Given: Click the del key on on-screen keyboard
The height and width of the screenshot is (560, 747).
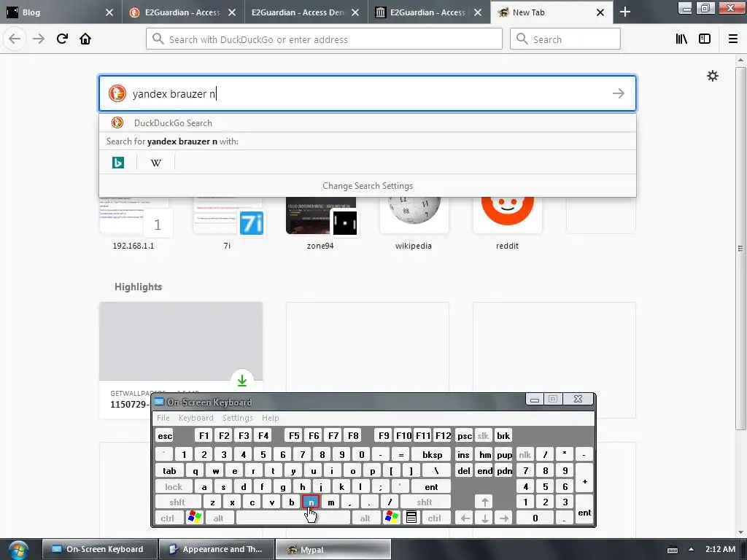Looking at the screenshot, I should coord(463,470).
